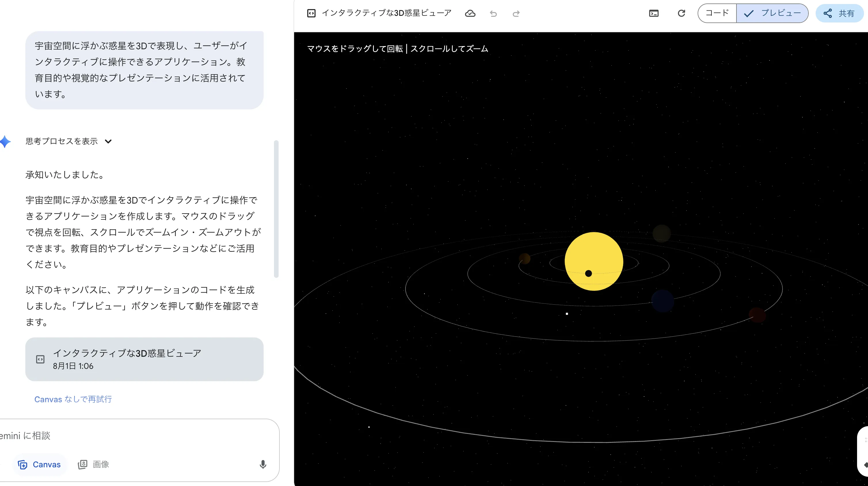Click the chat panel scrollbar
The height and width of the screenshot is (486, 868).
coord(277,208)
